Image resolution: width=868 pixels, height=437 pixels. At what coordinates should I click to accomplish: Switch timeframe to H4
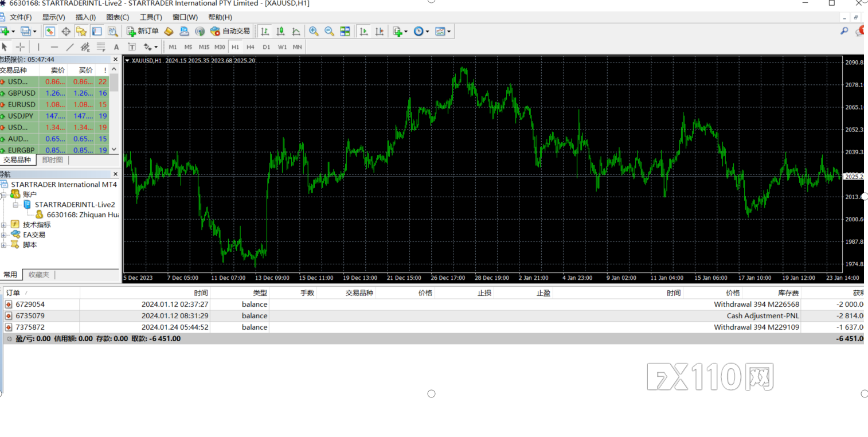251,47
